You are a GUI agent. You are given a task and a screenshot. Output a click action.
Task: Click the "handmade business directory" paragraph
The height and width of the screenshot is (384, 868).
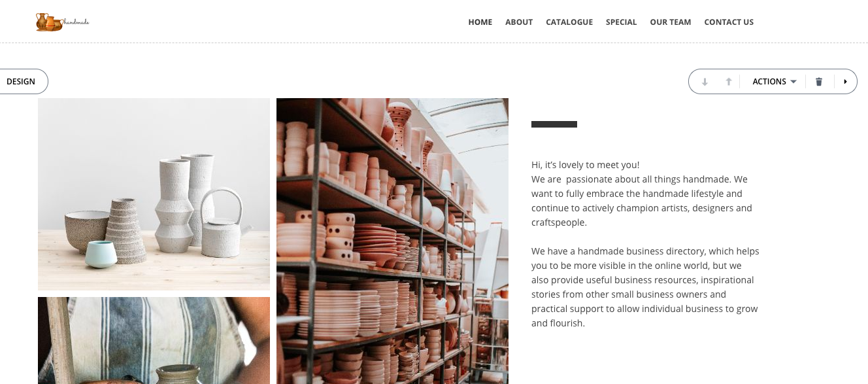(645, 287)
